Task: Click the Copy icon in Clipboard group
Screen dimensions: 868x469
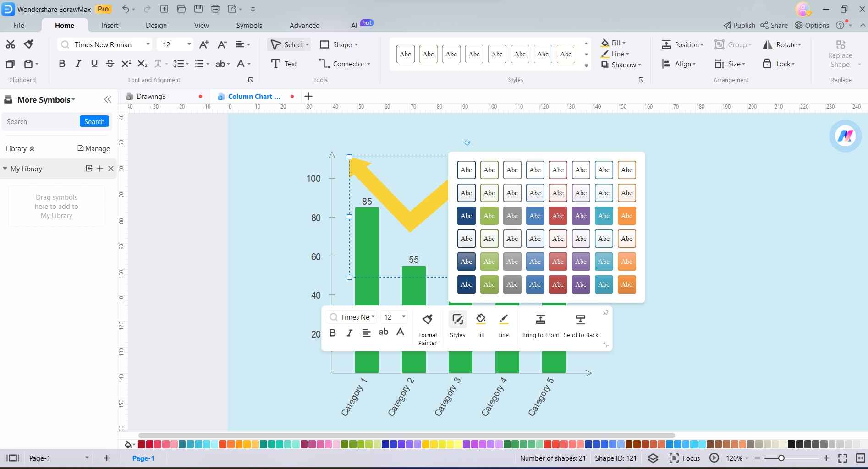Action: tap(10, 64)
